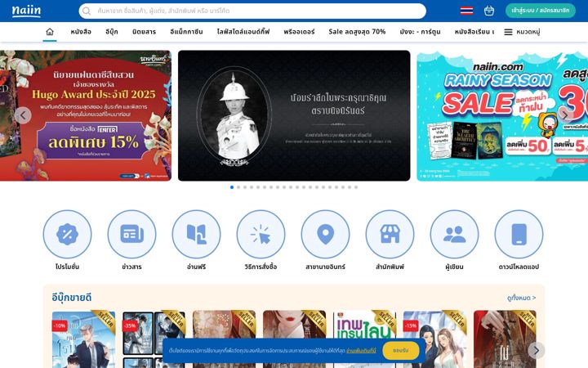Open the royal remembrance banner

(294, 115)
